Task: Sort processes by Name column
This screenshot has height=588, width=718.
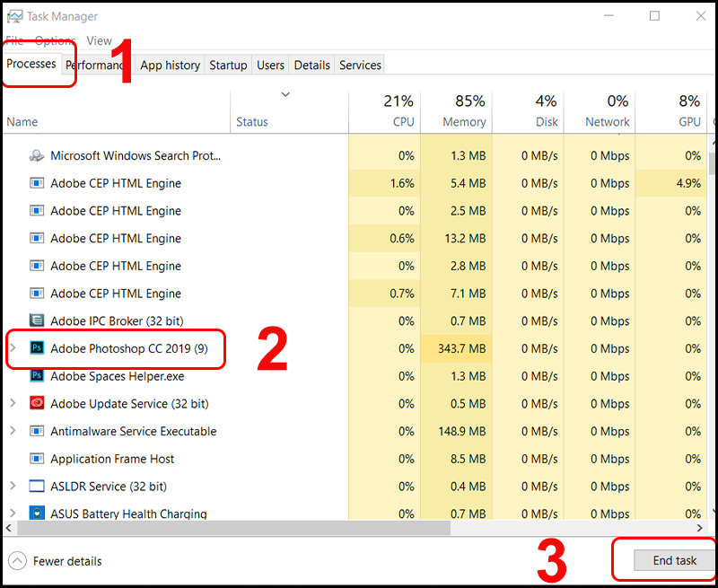Action: click(x=117, y=112)
